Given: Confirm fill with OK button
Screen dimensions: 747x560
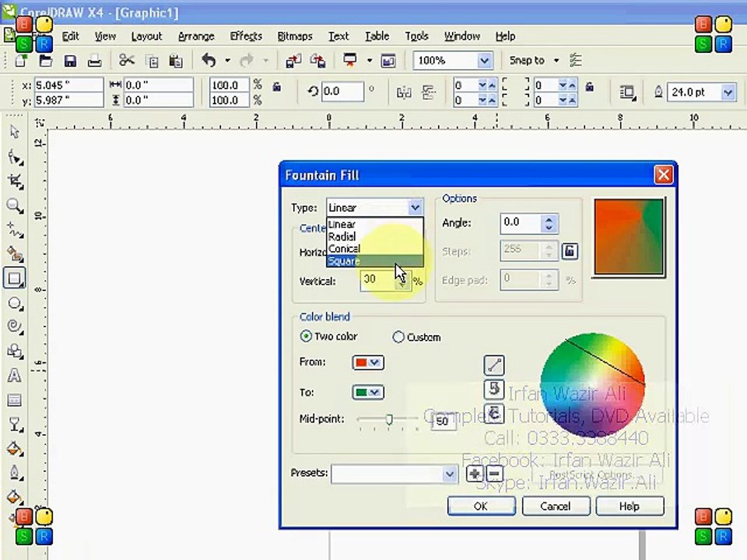Looking at the screenshot, I should tap(481, 506).
